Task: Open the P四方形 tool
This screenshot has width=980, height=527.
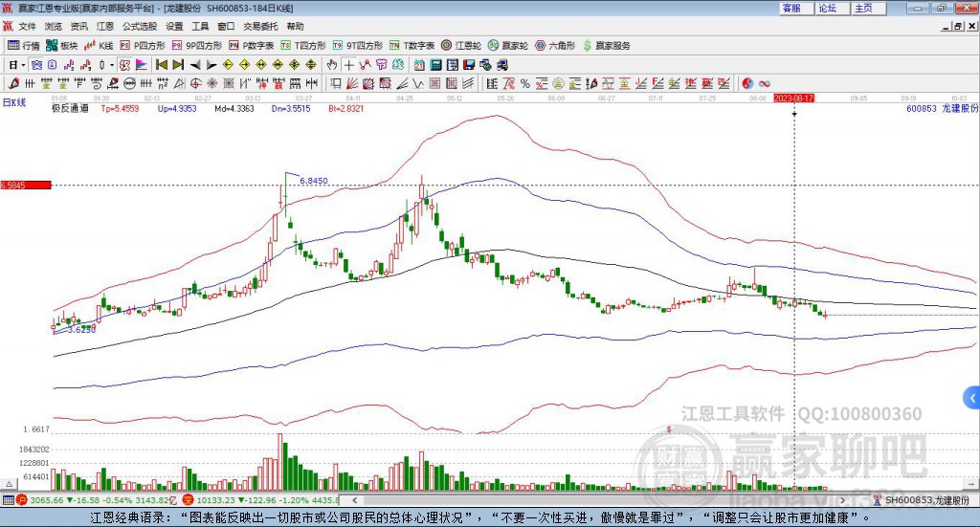Action: 143,46
